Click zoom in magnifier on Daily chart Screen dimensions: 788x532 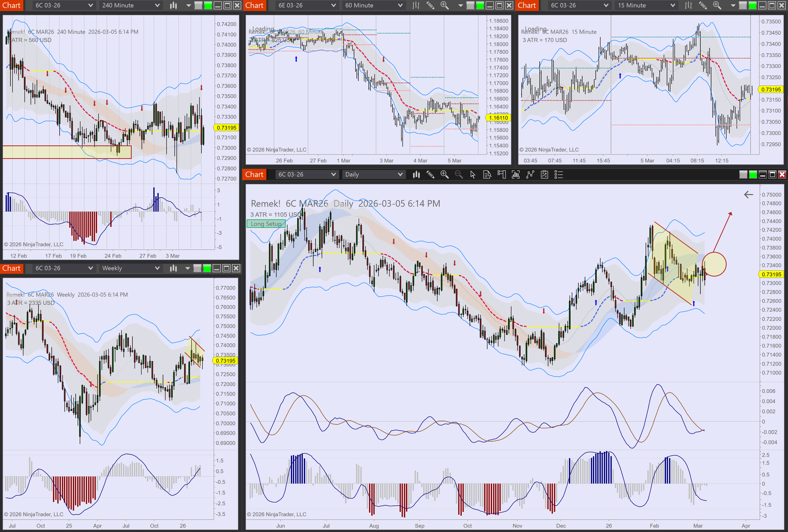tap(444, 175)
